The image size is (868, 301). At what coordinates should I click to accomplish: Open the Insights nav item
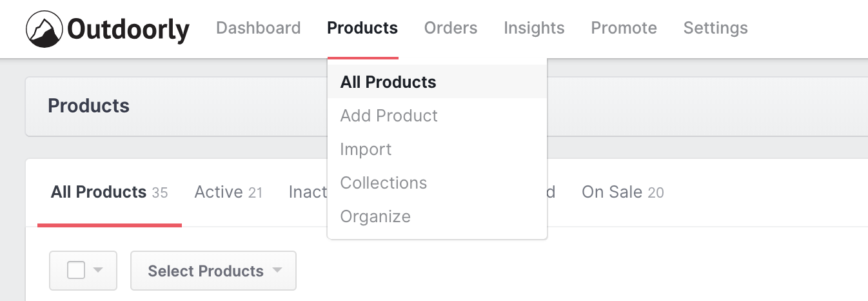[x=534, y=28]
